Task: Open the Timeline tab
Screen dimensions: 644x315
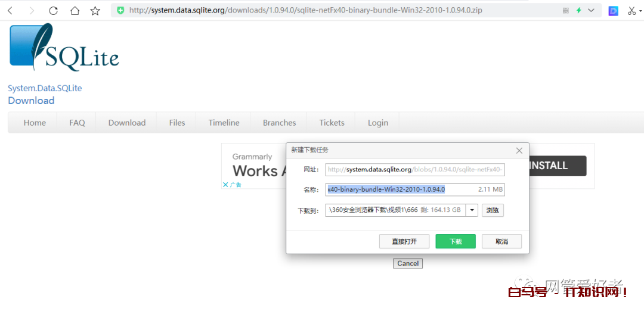Action: 224,123
